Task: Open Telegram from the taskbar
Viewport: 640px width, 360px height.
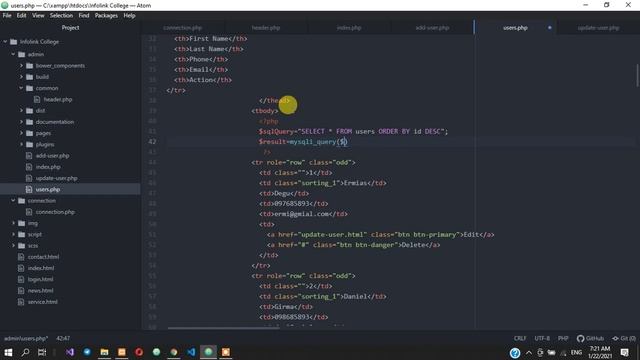Action: pyautogui.click(x=87, y=352)
